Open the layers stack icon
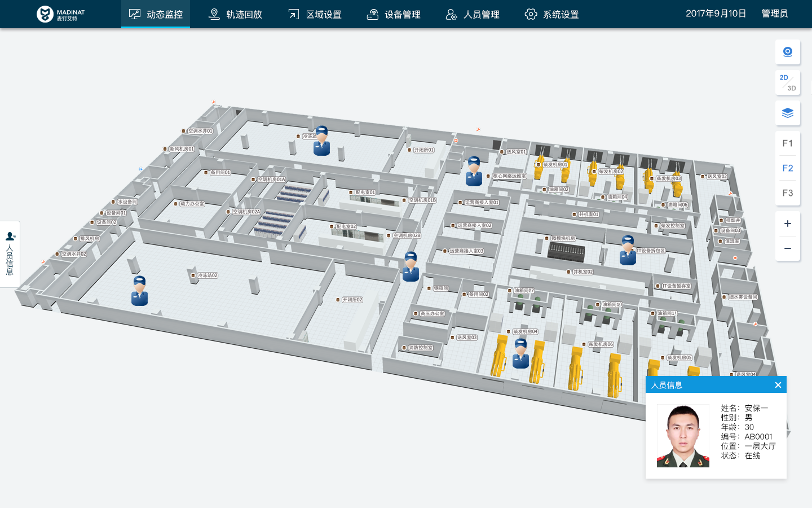 pos(788,113)
